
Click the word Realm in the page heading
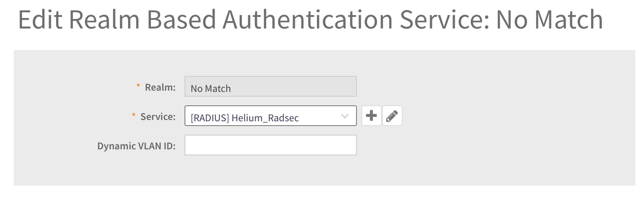pos(102,20)
